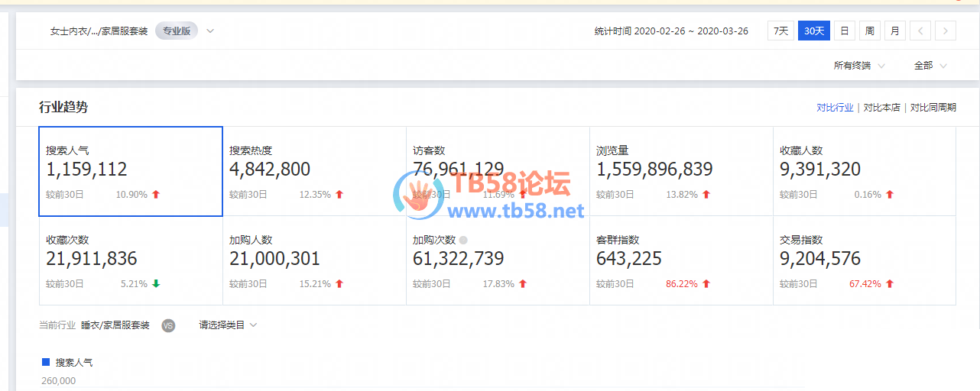The width and height of the screenshot is (980, 391).
Task: Click the gray info icon beside 加购次数
Action: tap(463, 240)
